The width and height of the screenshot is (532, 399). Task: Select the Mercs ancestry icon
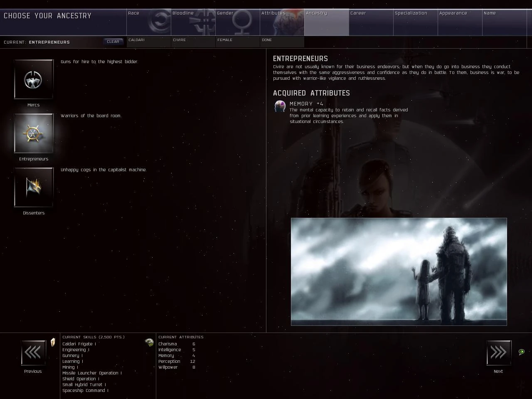tap(34, 79)
